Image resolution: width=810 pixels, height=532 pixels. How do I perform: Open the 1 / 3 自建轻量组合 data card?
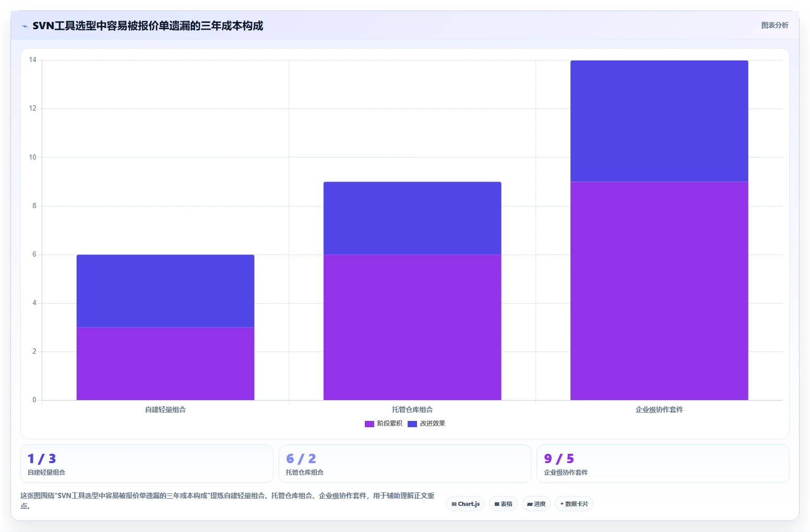(x=147, y=464)
